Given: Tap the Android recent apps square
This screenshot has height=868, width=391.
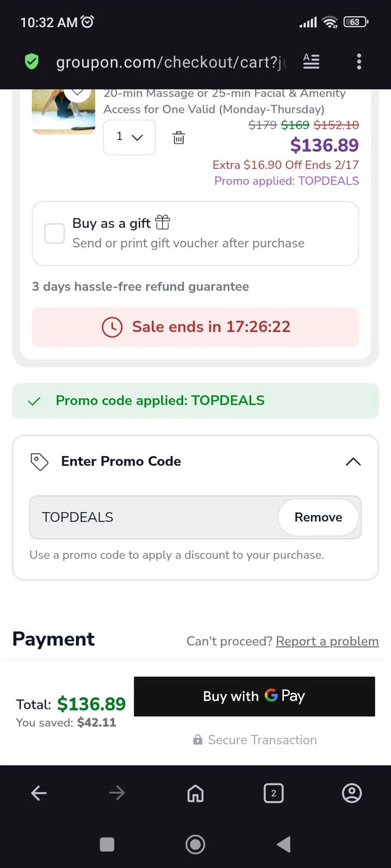Looking at the screenshot, I should tap(107, 845).
